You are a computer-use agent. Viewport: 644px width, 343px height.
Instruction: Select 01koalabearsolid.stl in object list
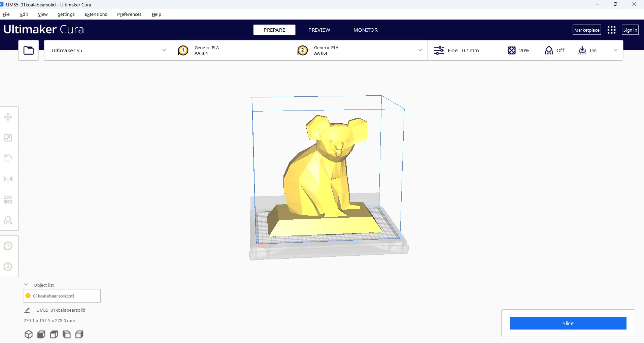(x=62, y=296)
